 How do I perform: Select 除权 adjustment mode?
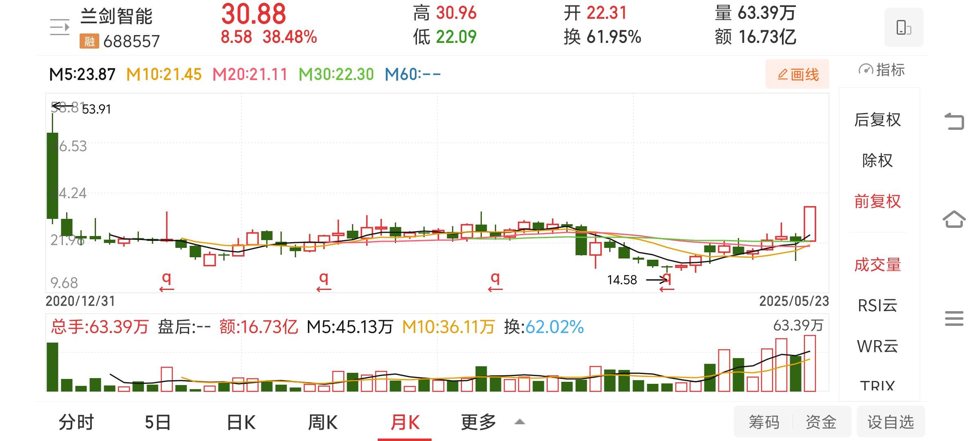[878, 160]
